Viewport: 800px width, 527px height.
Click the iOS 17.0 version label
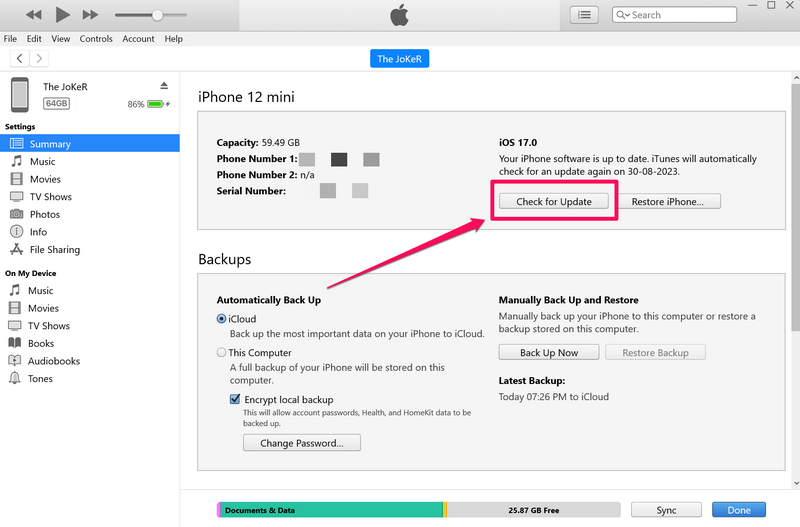pos(518,142)
